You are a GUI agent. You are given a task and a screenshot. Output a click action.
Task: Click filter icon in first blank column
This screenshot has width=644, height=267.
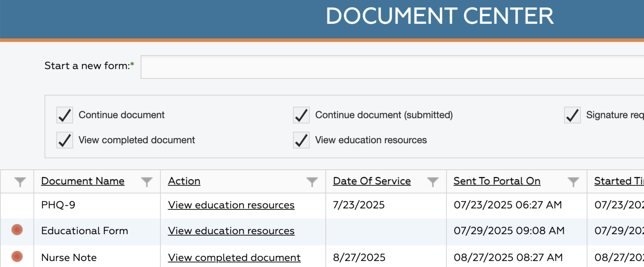click(20, 182)
